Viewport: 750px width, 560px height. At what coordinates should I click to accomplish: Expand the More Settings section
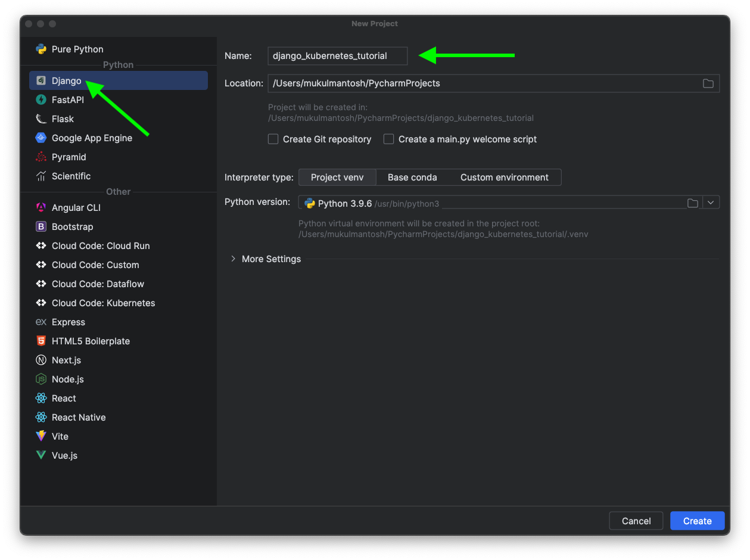pos(234,259)
